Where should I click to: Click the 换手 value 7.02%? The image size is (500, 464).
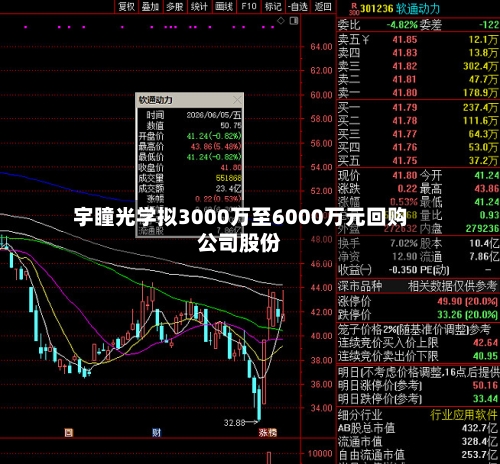[x=404, y=243]
